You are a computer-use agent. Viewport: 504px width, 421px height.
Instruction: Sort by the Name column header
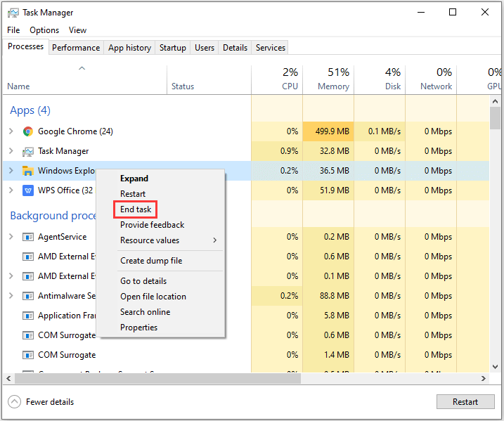pos(85,79)
